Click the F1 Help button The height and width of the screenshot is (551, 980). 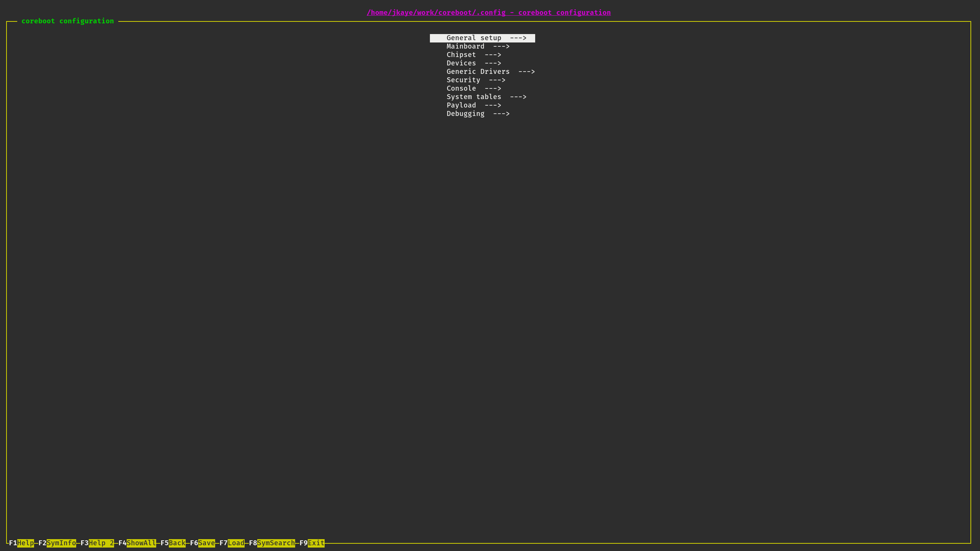coord(22,543)
